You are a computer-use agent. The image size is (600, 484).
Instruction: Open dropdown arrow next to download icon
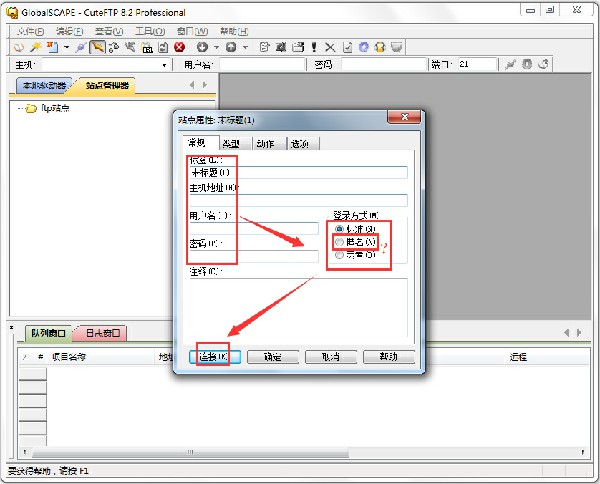click(217, 47)
